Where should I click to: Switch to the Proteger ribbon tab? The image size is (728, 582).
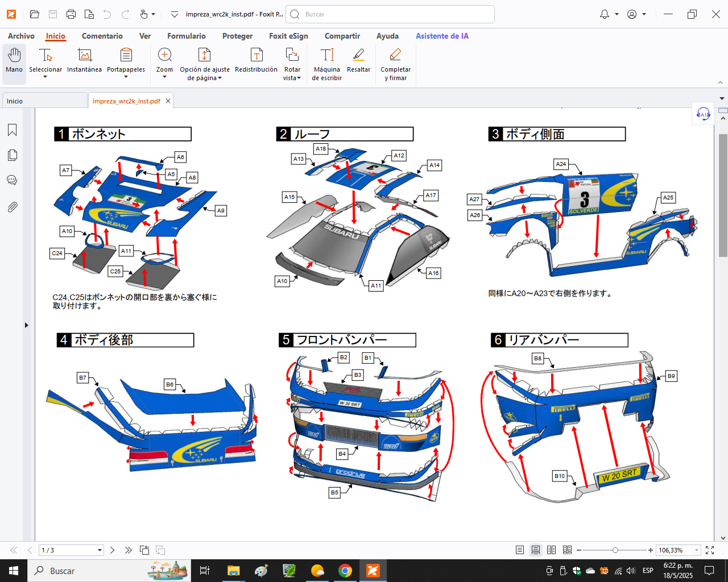tap(237, 36)
